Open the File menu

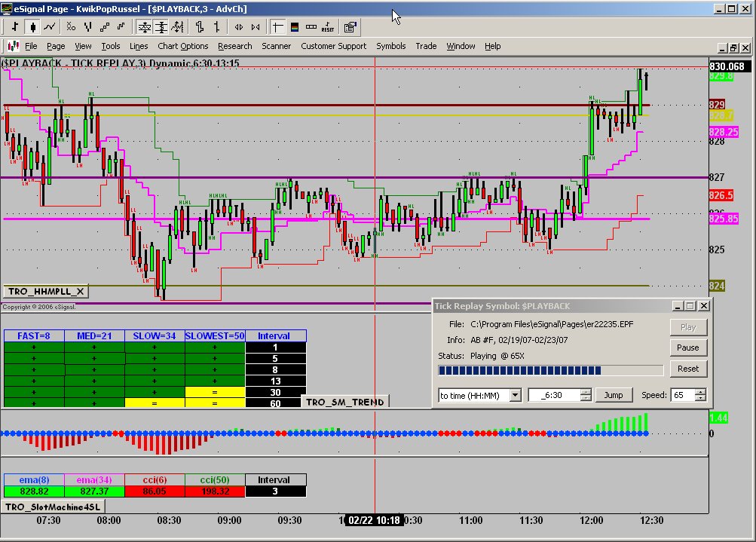point(31,46)
